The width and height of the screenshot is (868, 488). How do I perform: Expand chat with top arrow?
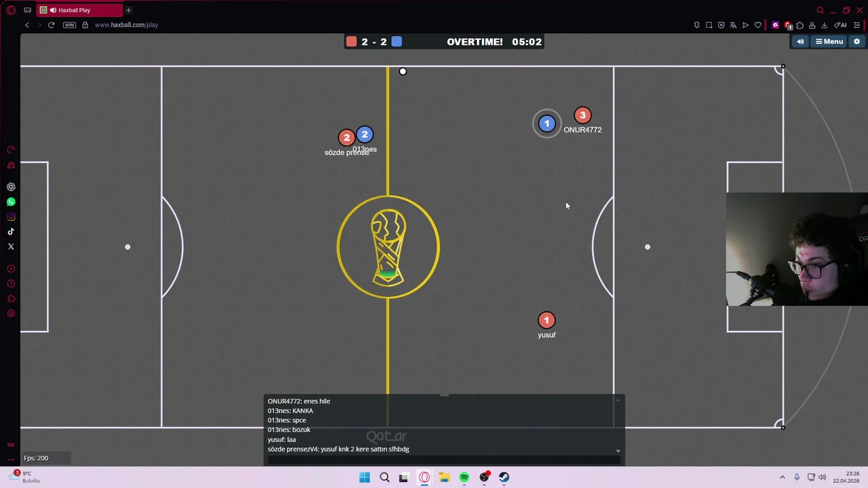coord(618,401)
